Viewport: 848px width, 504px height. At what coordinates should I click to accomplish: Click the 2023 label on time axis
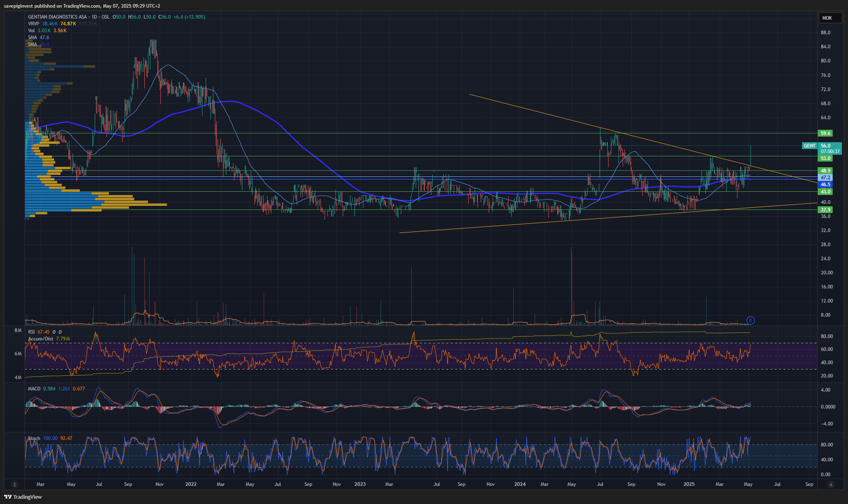360,484
